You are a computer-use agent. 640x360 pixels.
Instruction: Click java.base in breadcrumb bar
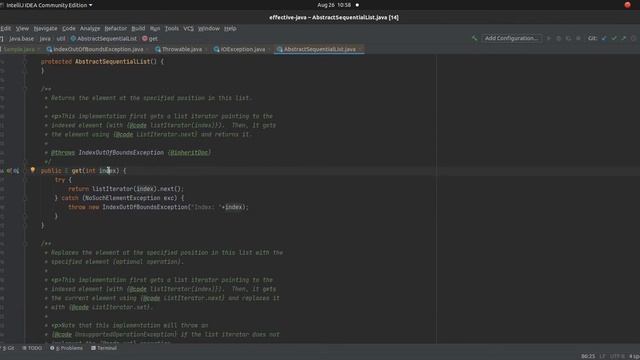[21, 38]
